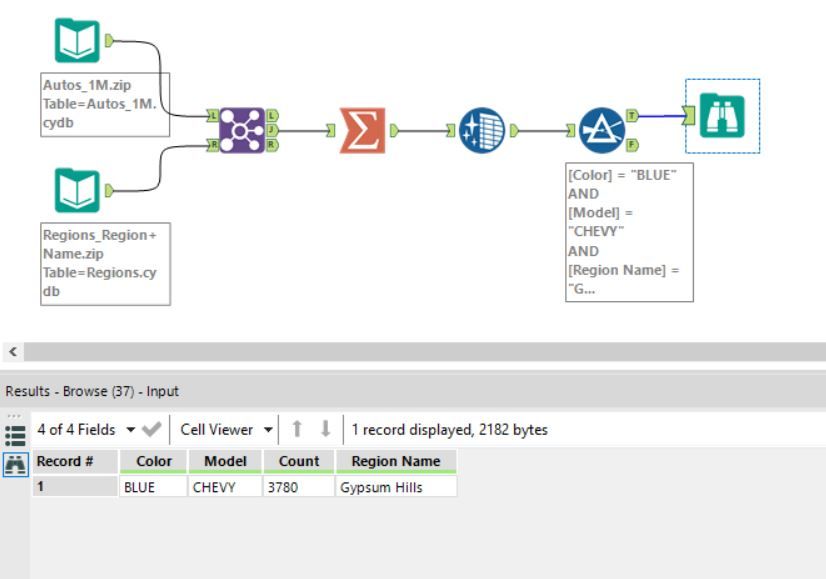Click the Autos_1M.zip annotation label
The height and width of the screenshot is (579, 826).
[x=105, y=104]
